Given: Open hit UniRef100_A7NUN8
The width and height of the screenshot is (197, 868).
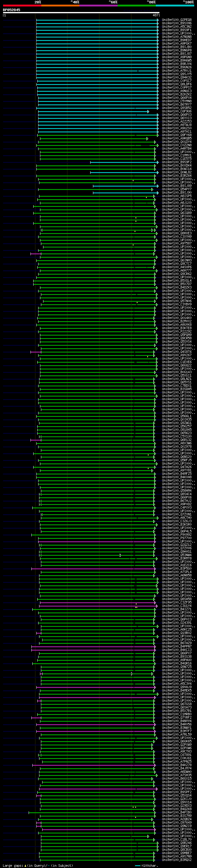Looking at the screenshot, I should coord(177,37).
